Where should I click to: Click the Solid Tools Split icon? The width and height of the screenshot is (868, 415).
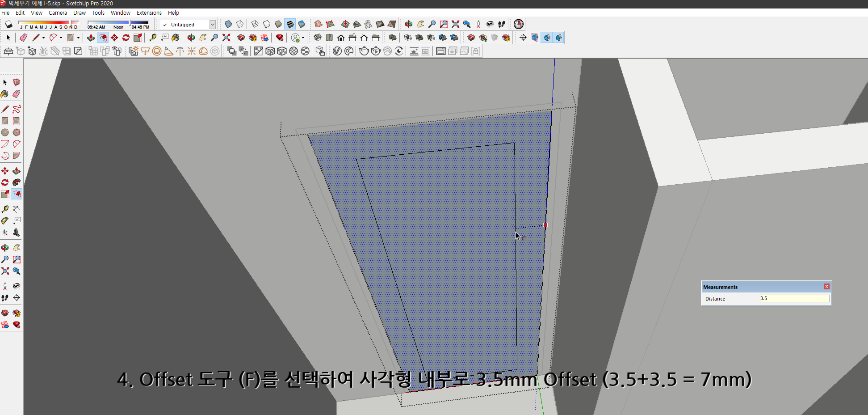coord(454,38)
